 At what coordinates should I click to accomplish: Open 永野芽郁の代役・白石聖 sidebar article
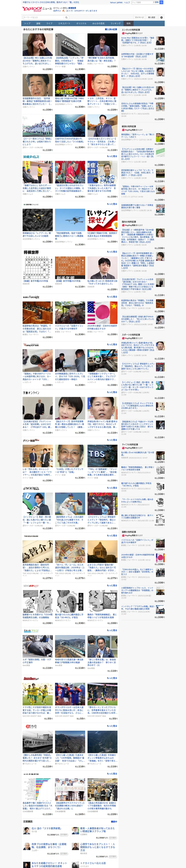pos(137,55)
